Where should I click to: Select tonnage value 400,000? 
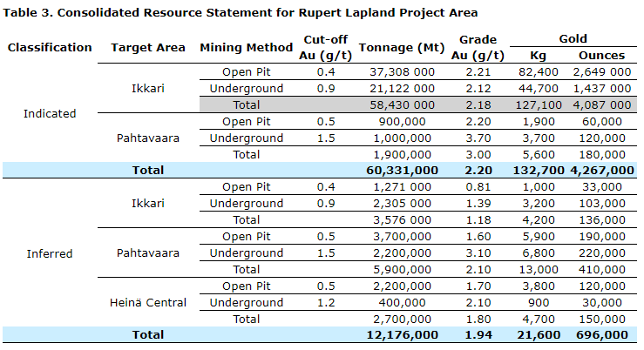(x=402, y=303)
